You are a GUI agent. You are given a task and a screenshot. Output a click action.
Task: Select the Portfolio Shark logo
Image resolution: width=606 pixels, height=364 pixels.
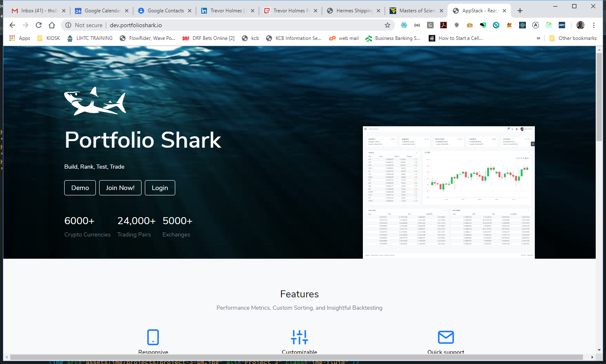coord(95,101)
